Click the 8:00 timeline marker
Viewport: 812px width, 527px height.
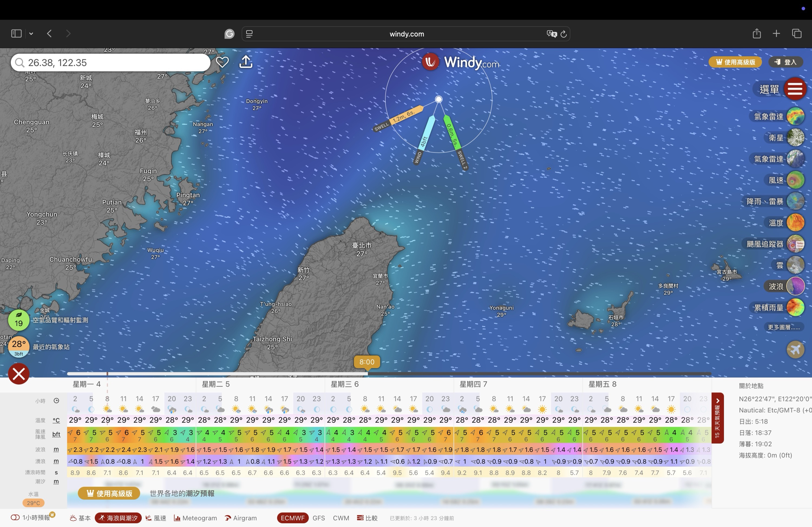[x=367, y=362]
